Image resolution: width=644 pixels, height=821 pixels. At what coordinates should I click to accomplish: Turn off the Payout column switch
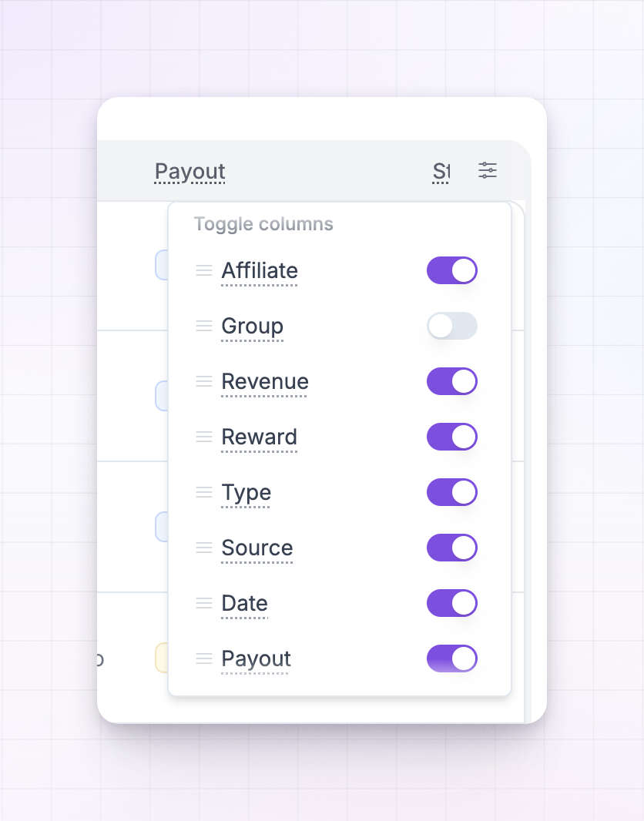[452, 658]
